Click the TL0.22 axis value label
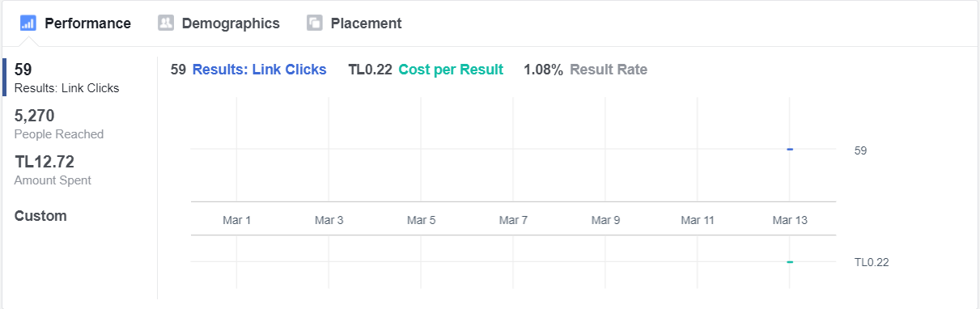 pyautogui.click(x=872, y=263)
